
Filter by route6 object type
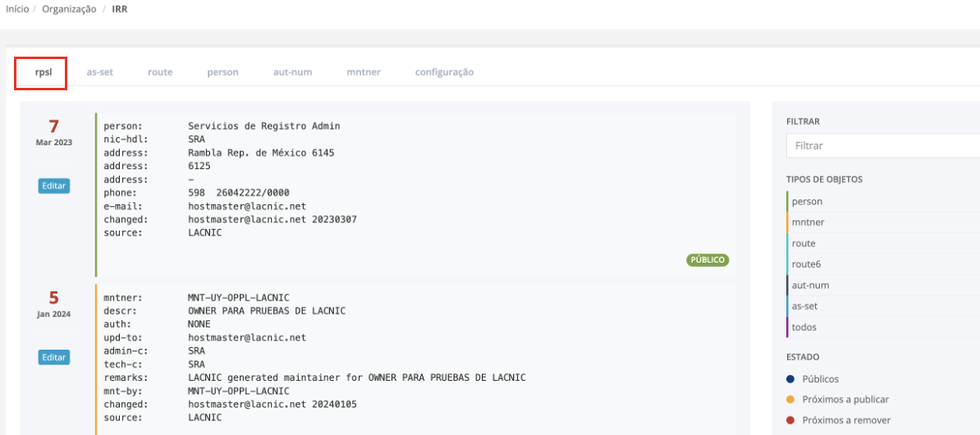tap(806, 264)
